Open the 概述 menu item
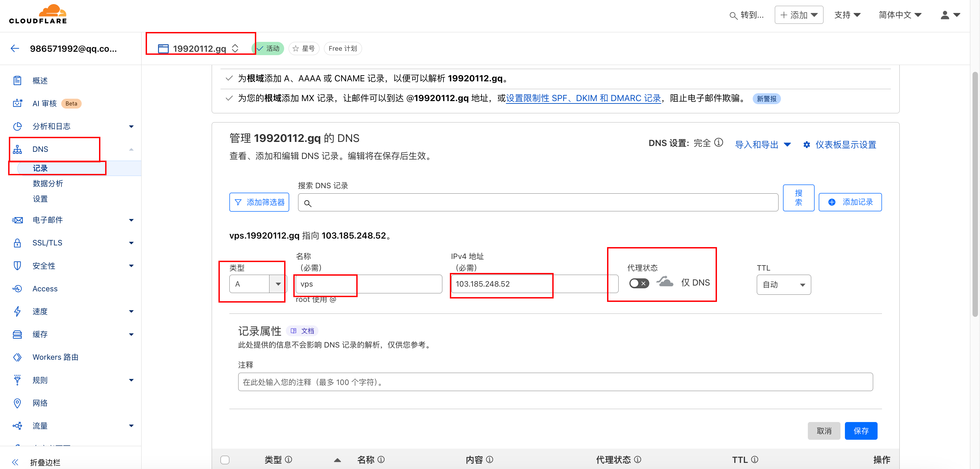980x469 pixels. (40, 81)
